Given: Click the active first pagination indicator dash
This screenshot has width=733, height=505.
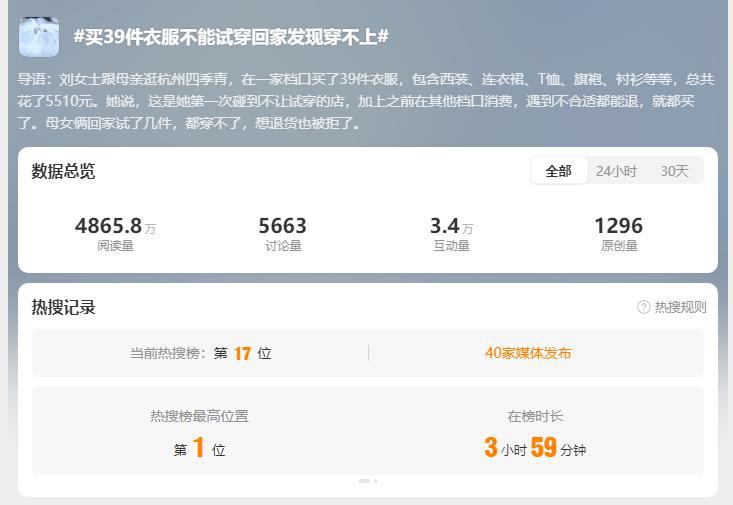Looking at the screenshot, I should pyautogui.click(x=364, y=481).
